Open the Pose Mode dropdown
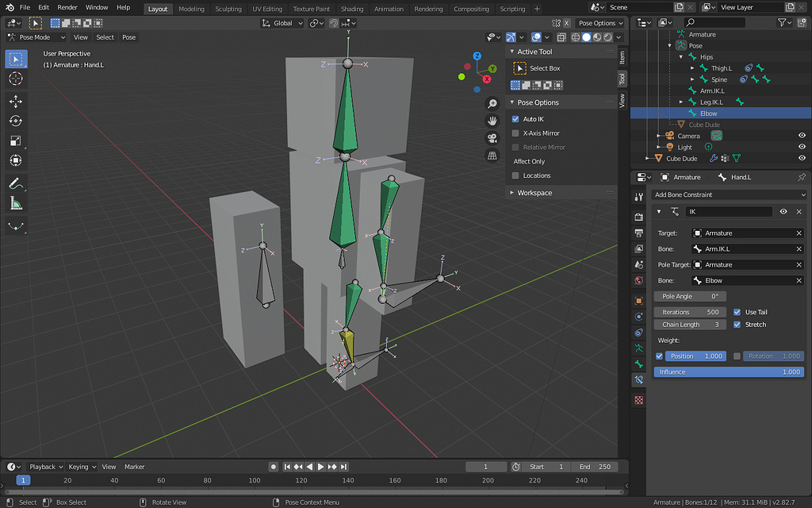 click(36, 37)
